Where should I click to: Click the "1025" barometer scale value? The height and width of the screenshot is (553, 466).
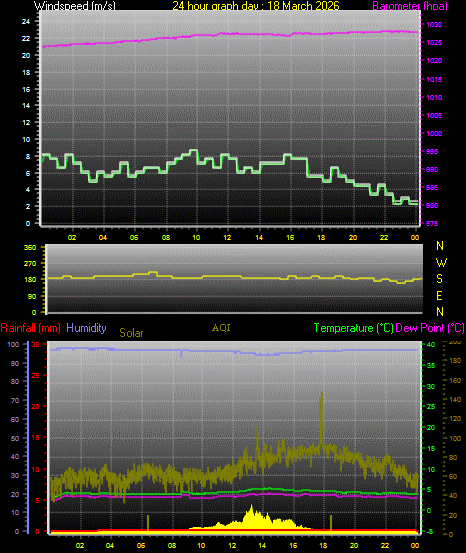click(x=434, y=43)
